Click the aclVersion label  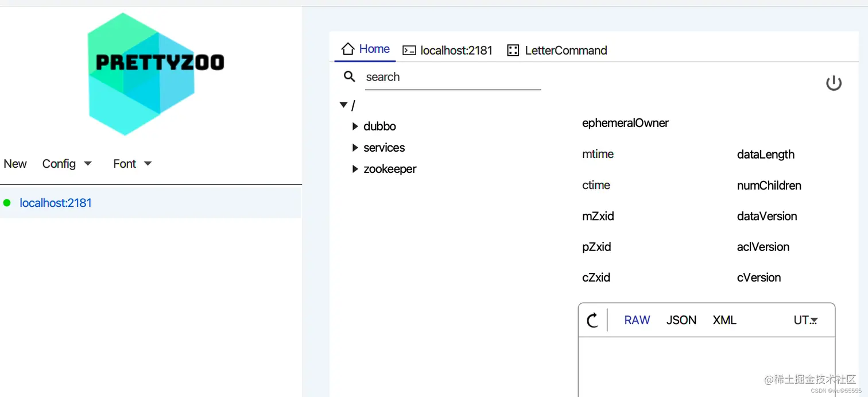(x=763, y=247)
